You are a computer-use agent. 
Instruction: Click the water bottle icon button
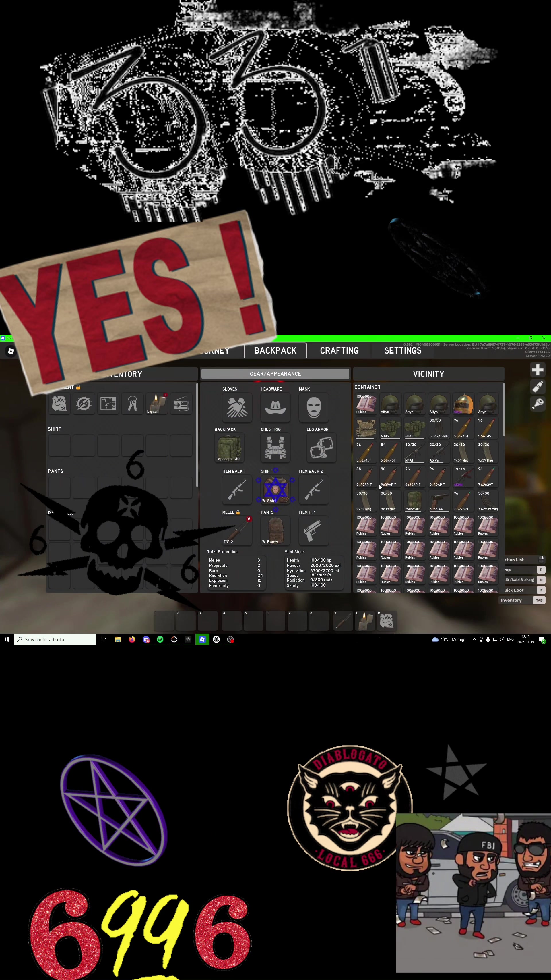pos(537,387)
